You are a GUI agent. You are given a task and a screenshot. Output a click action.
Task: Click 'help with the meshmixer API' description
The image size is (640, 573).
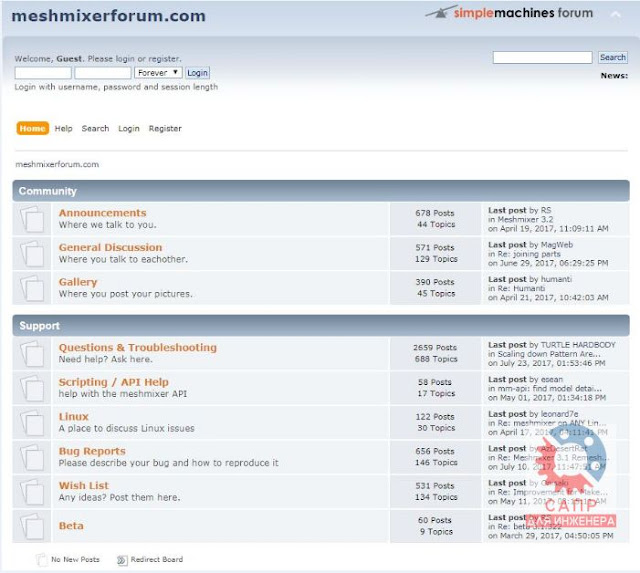(x=123, y=394)
